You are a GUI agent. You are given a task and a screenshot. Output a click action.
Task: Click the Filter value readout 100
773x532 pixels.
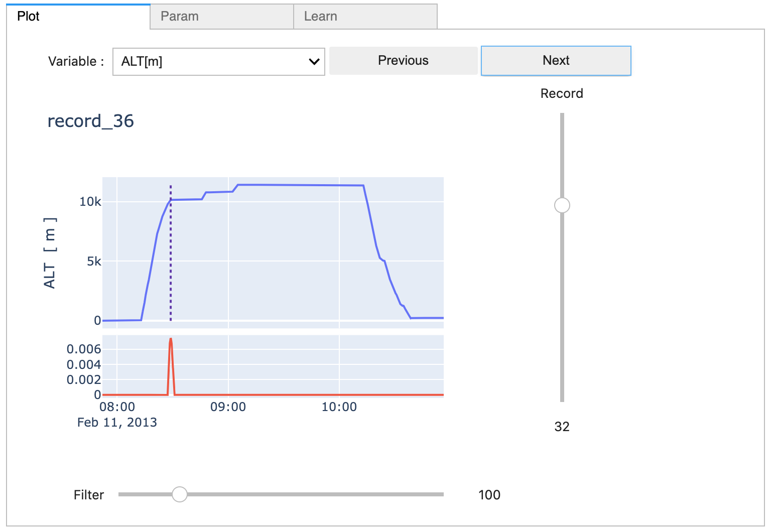(489, 495)
